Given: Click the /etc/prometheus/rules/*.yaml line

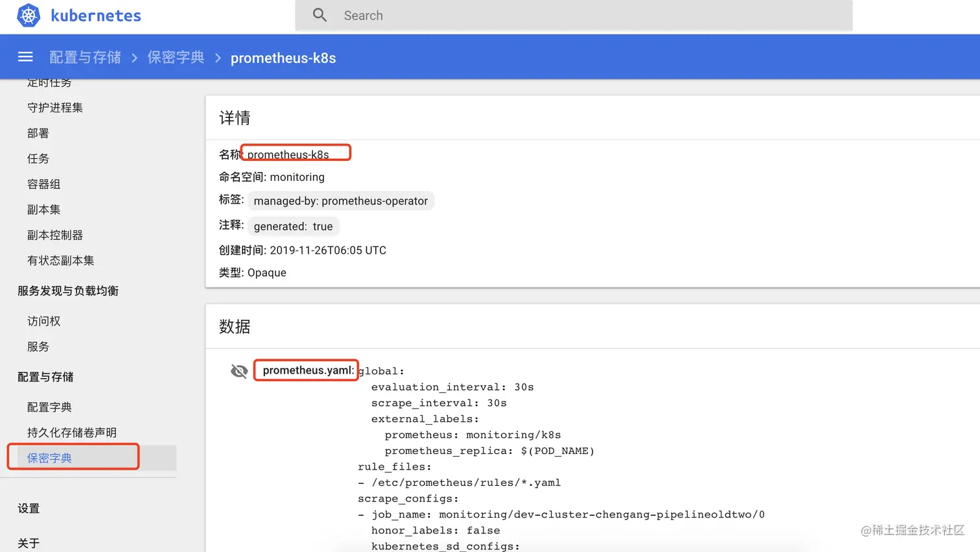Looking at the screenshot, I should tap(459, 483).
